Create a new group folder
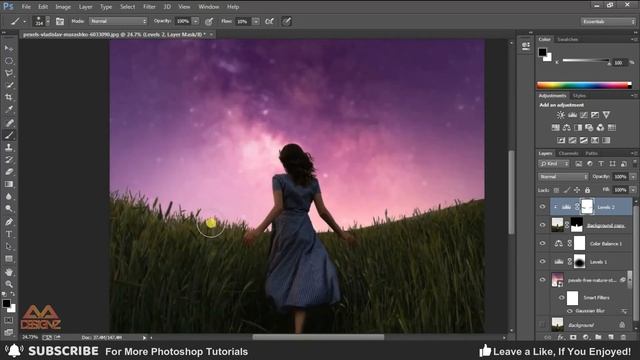 (x=598, y=337)
